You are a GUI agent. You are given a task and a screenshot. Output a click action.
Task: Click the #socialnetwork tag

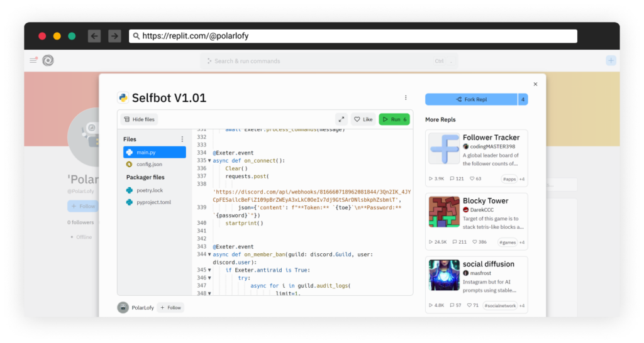pos(500,305)
